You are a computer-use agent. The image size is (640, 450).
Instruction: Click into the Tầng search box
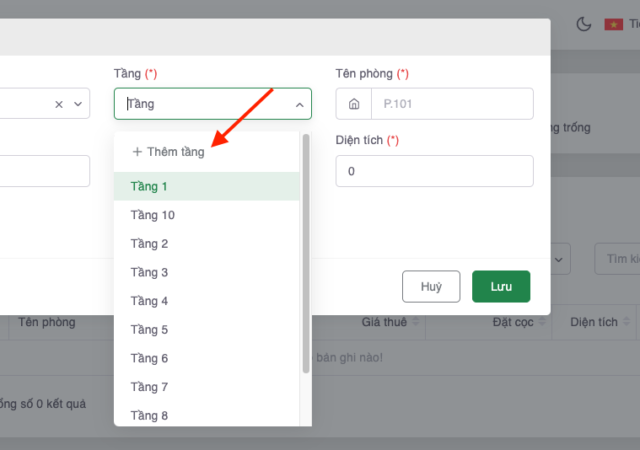point(205,104)
